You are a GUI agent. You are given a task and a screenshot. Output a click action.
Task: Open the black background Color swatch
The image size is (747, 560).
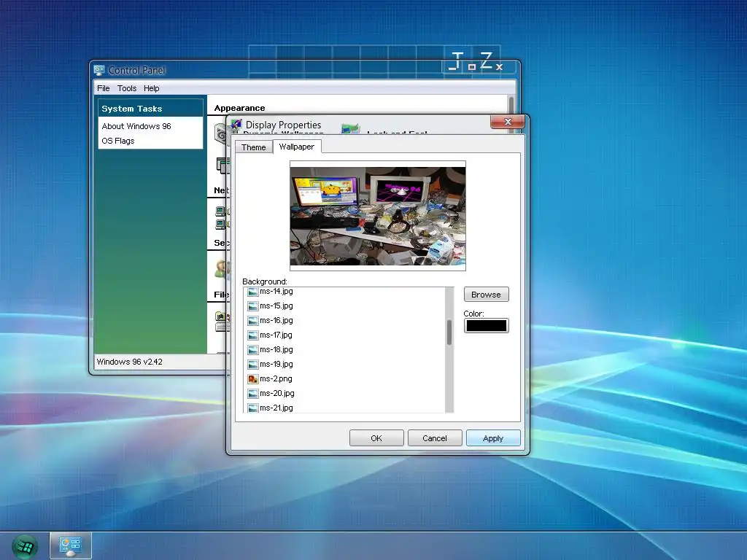(486, 326)
